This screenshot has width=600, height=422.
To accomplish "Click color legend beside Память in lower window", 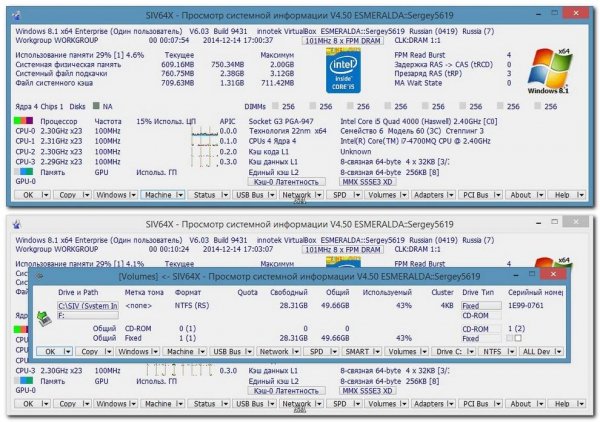I will tap(23, 381).
